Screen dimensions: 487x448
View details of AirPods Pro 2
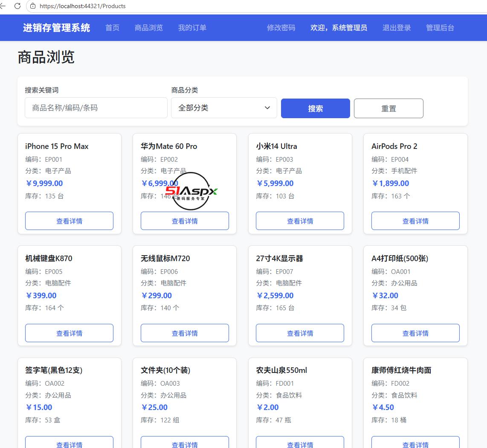tap(415, 221)
